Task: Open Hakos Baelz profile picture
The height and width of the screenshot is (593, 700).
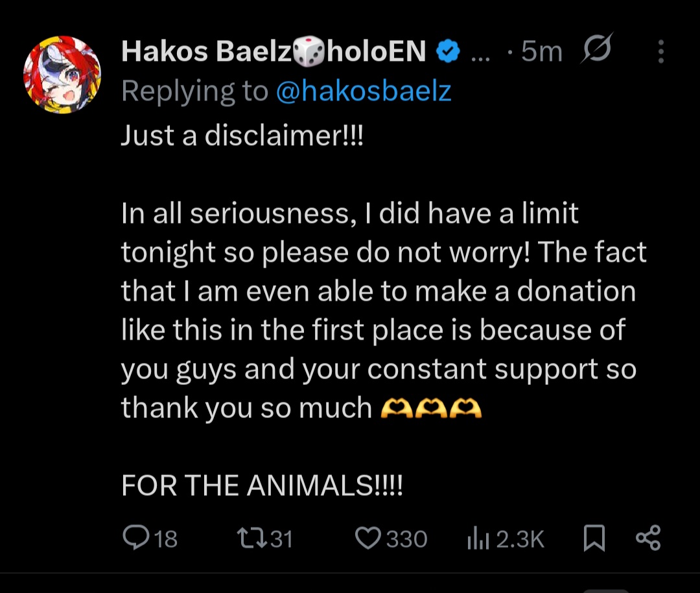Action: click(62, 75)
